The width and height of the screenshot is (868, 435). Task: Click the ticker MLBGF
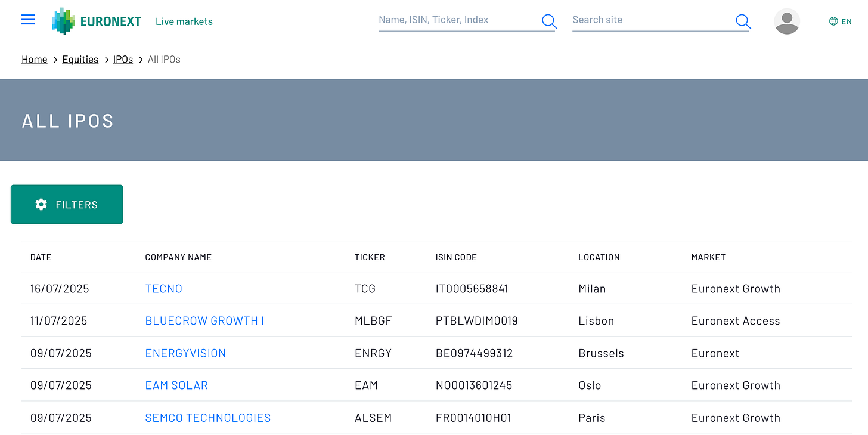[373, 321]
